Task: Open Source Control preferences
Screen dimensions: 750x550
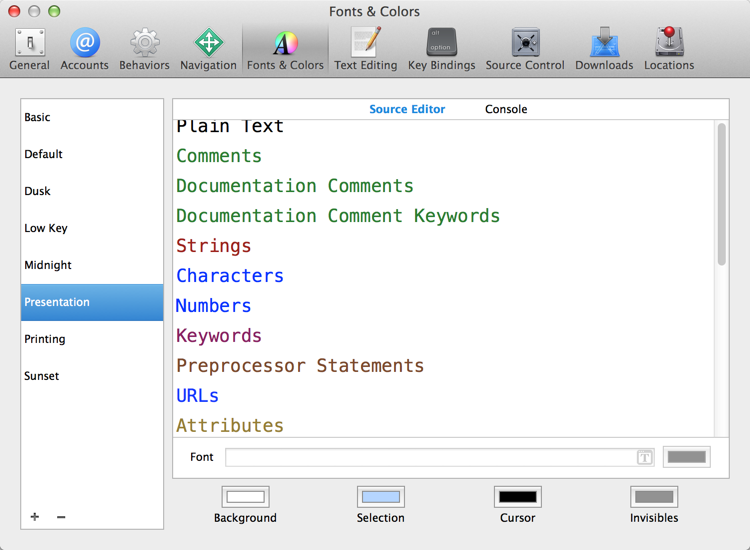Action: (x=525, y=49)
